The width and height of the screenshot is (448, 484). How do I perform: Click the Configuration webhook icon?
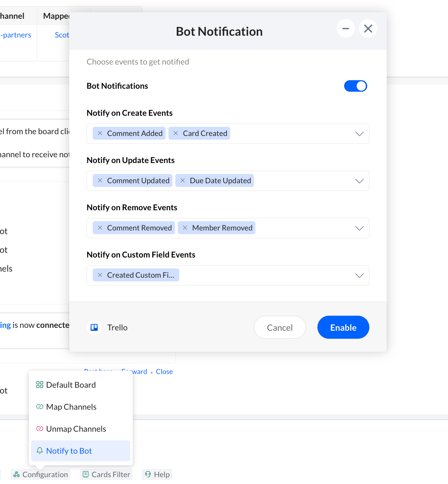[17, 474]
